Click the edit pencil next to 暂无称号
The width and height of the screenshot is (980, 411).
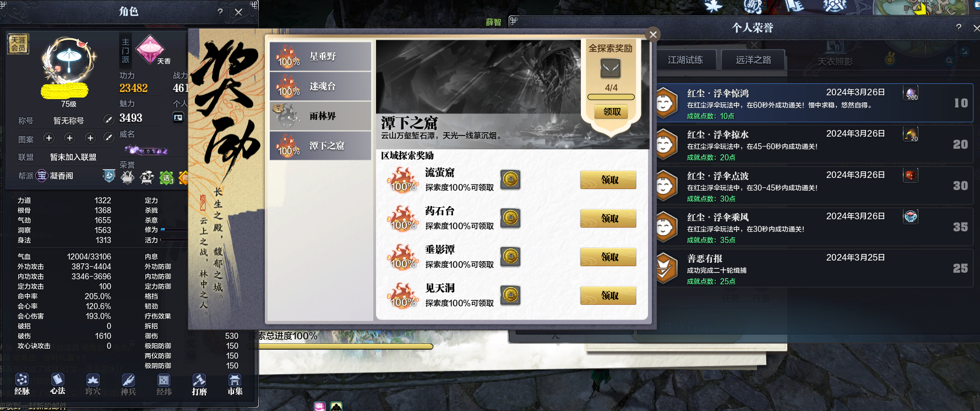coord(109,120)
